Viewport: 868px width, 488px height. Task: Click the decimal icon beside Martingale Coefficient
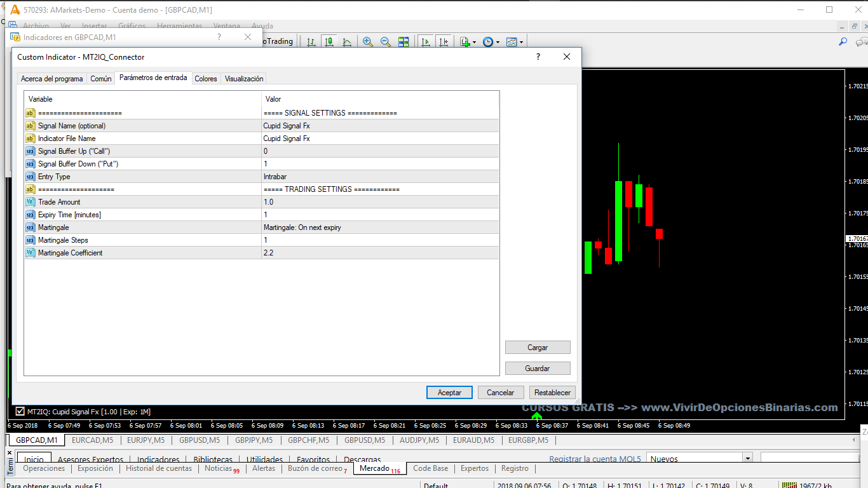(x=31, y=253)
